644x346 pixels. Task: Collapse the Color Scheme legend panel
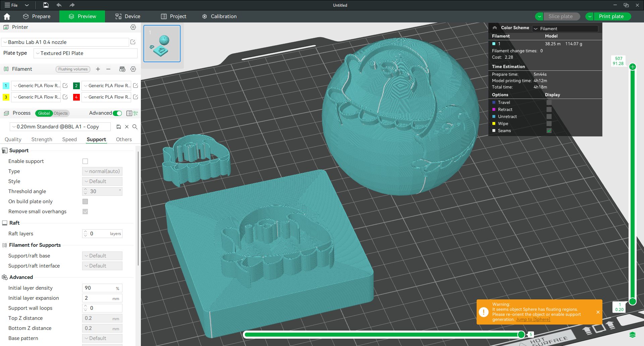tap(495, 28)
